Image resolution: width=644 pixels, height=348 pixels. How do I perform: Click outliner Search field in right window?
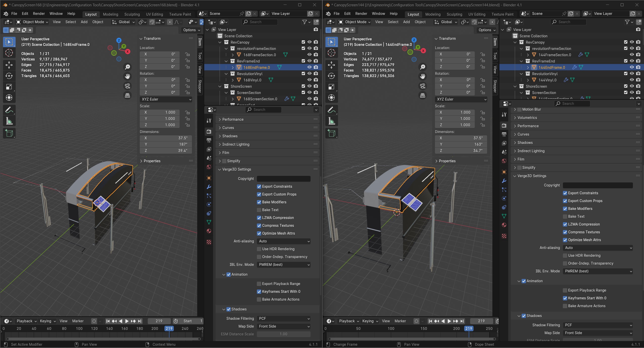[x=568, y=22]
